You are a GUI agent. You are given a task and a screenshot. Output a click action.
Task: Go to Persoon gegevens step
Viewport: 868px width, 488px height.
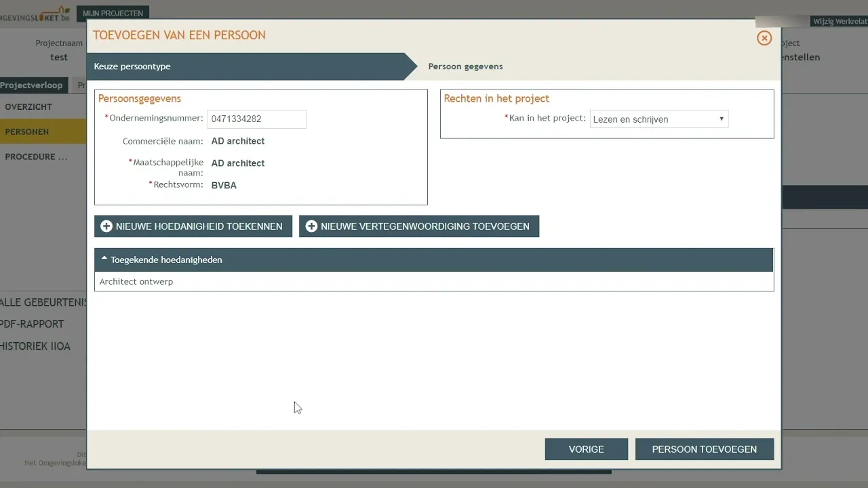(x=465, y=66)
